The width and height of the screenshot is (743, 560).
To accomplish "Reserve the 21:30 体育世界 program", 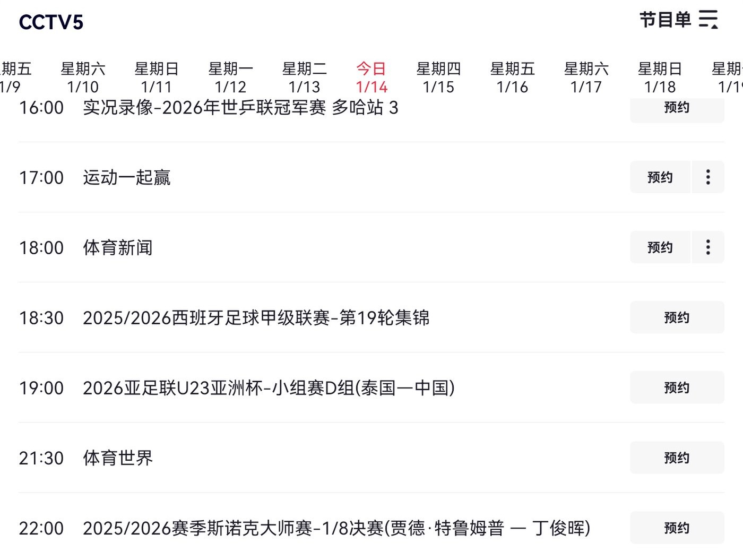I will (x=677, y=458).
